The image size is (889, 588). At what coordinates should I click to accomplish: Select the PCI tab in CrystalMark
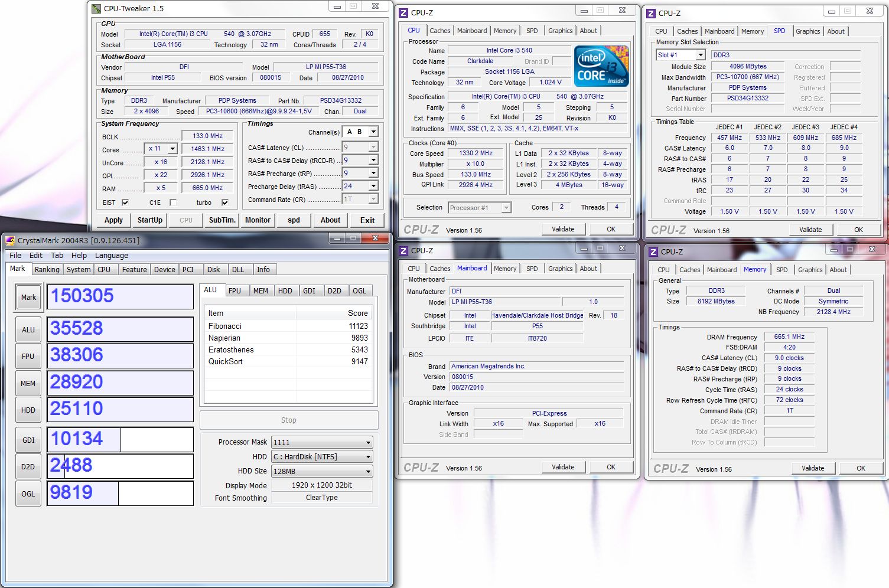point(188,270)
